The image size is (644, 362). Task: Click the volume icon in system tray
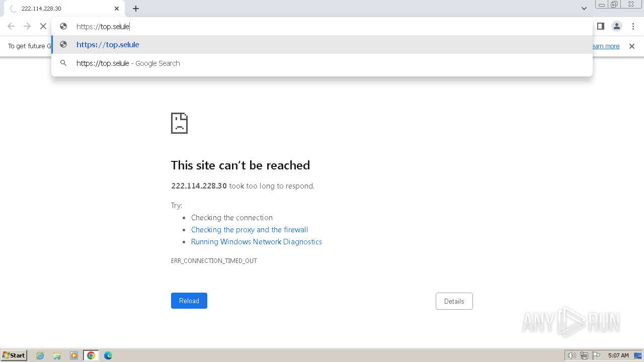pyautogui.click(x=572, y=355)
